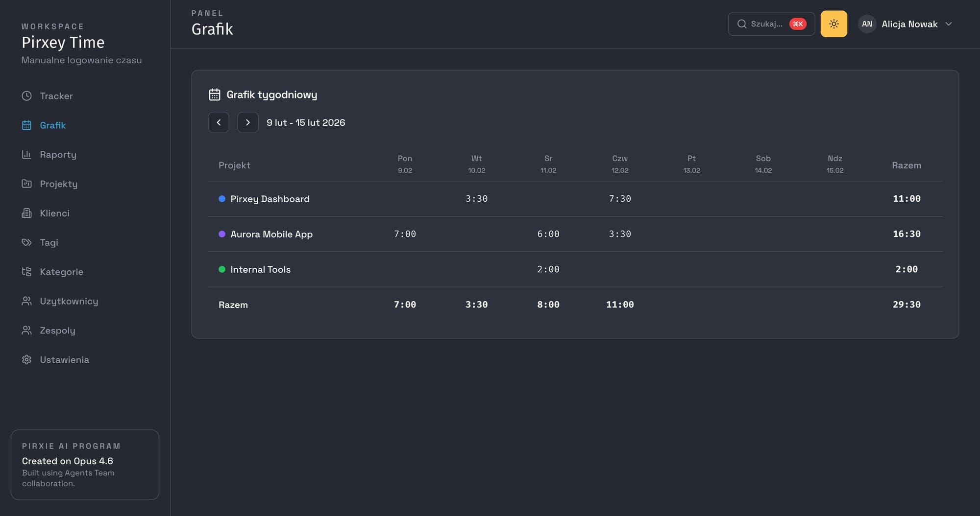Click the green dot of Internal Tools
This screenshot has width=980, height=516.
tap(222, 269)
